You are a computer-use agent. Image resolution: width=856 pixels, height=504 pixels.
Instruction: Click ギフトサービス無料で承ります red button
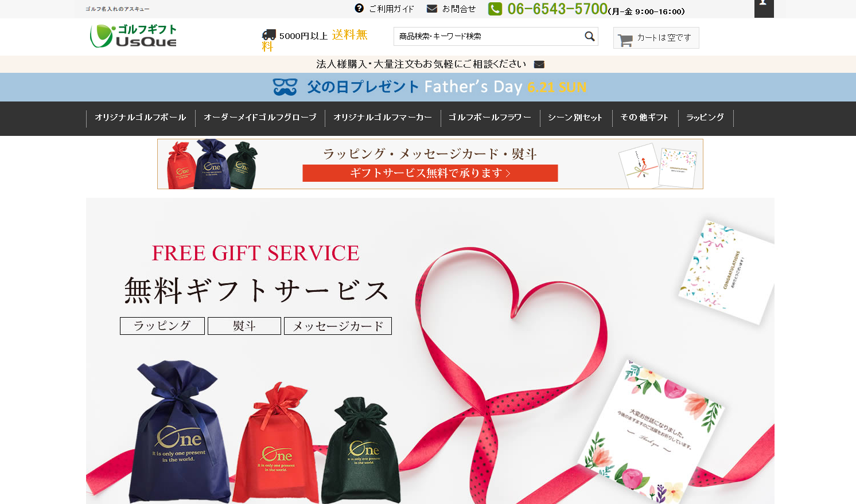[x=430, y=173]
